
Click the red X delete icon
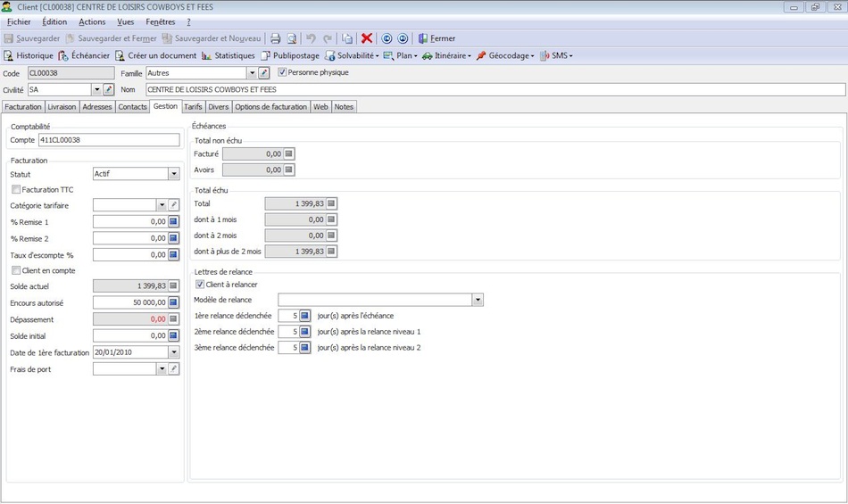point(367,37)
